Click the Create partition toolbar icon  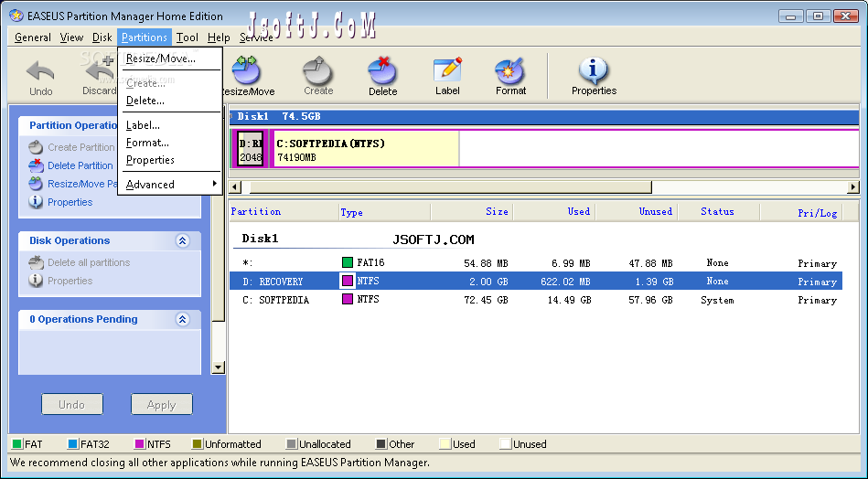[x=317, y=70]
